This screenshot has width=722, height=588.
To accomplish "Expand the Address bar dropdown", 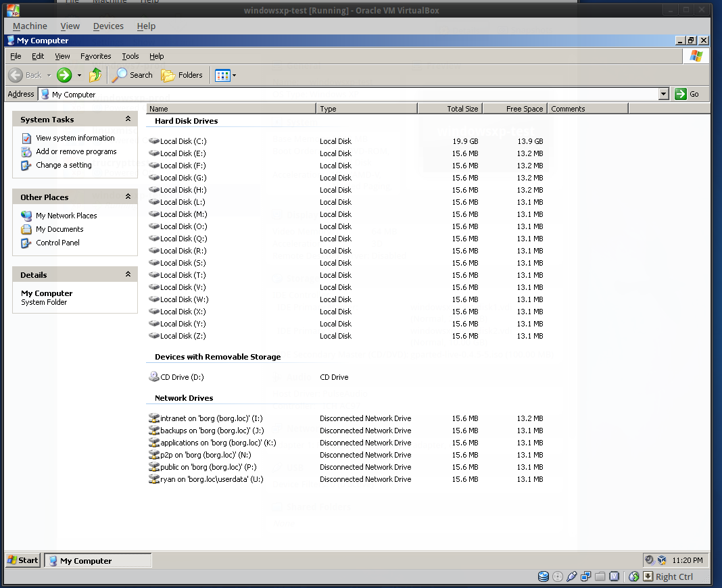I will pos(663,94).
